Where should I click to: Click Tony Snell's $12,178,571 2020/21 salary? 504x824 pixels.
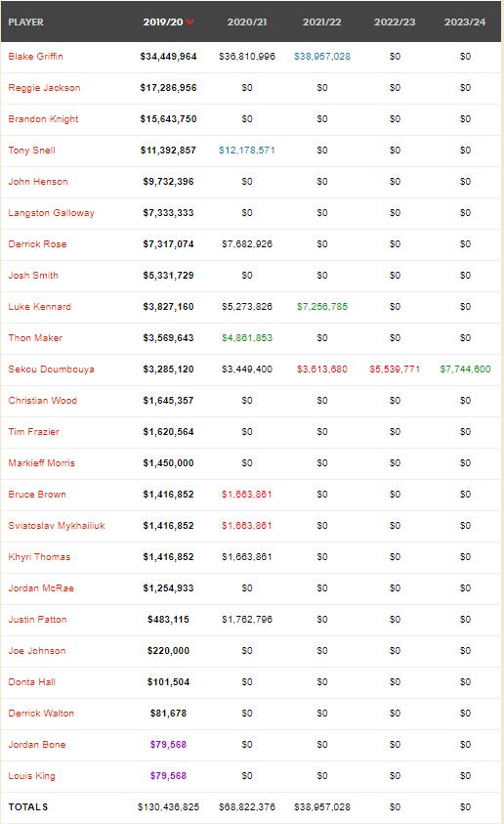[247, 151]
